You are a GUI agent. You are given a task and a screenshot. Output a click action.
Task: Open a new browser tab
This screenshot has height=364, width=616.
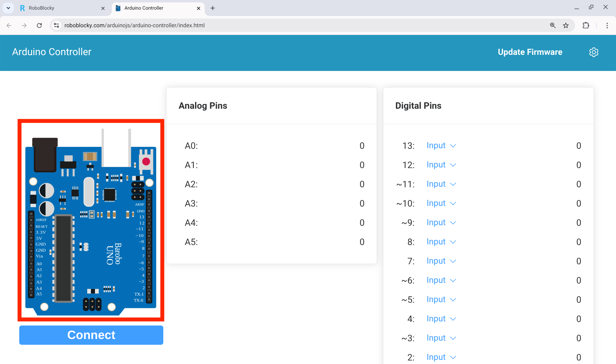coord(213,8)
